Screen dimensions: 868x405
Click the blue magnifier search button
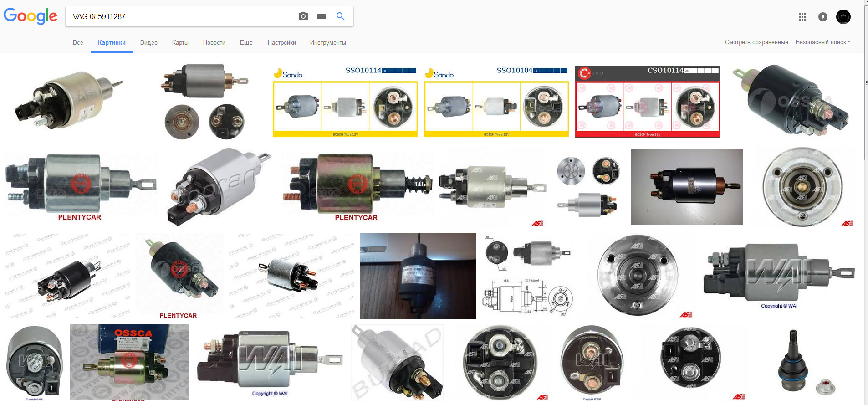pyautogui.click(x=340, y=16)
